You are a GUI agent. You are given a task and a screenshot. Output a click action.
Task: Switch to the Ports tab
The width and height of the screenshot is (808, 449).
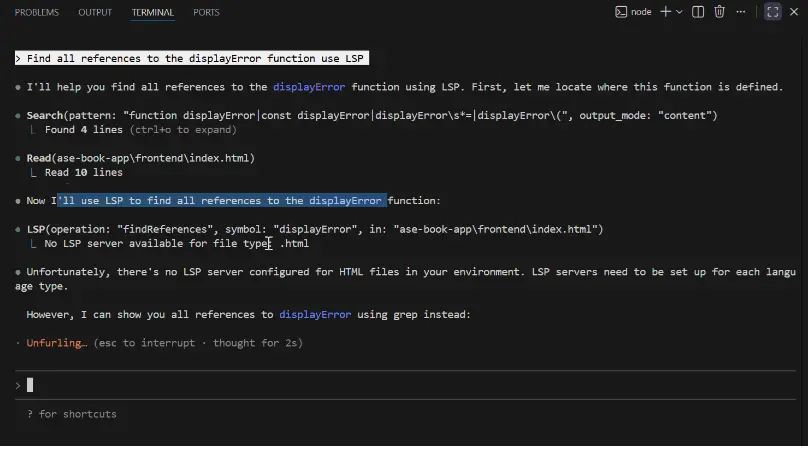(206, 12)
